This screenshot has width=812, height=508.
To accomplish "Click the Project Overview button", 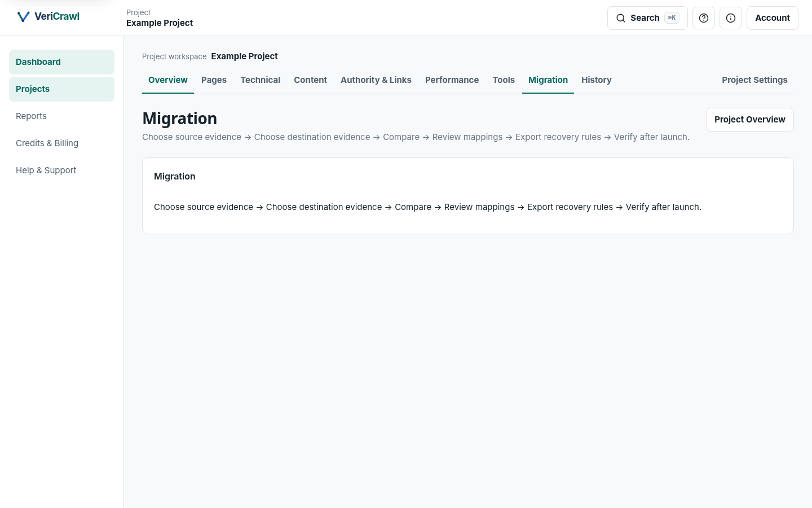I will click(750, 120).
